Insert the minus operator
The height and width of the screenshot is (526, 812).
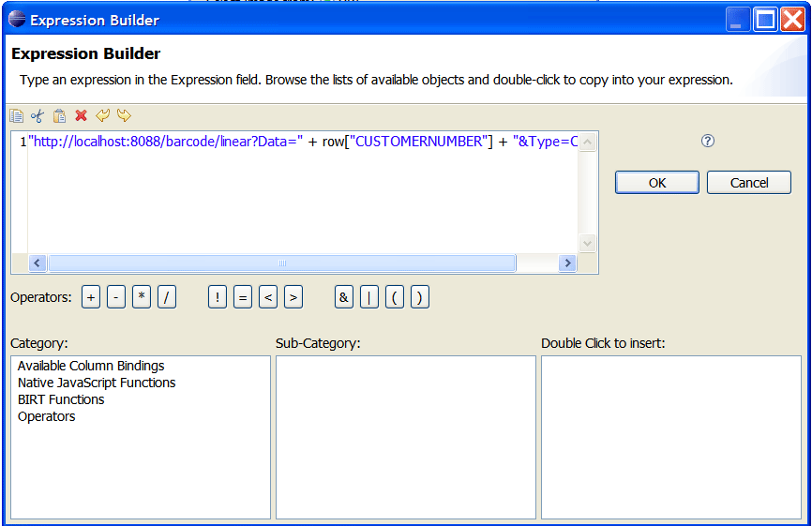[x=116, y=297]
